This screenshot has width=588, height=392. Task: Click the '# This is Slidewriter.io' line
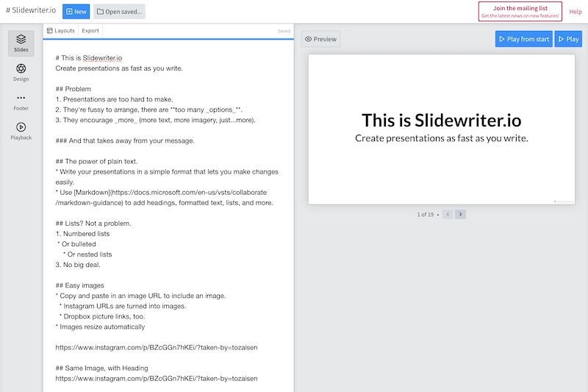[89, 58]
